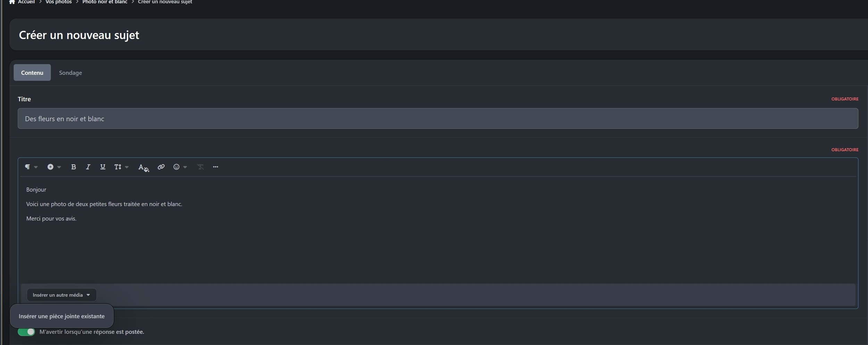The height and width of the screenshot is (345, 868).
Task: Apply italic formatting
Action: point(88,167)
